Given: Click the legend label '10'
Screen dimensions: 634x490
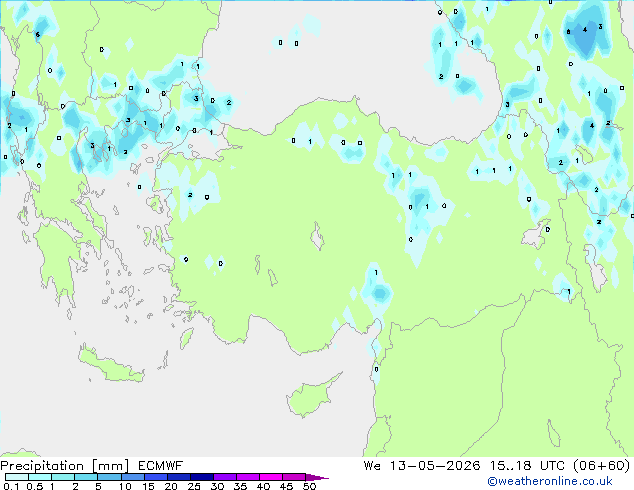Looking at the screenshot, I should 125,486.
